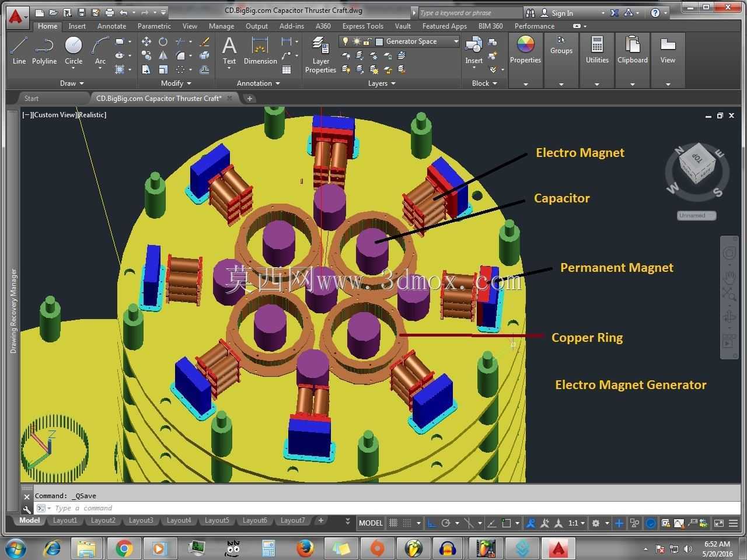The image size is (747, 560).
Task: Open the 1:1 annotation scale dropdown
Action: [577, 523]
